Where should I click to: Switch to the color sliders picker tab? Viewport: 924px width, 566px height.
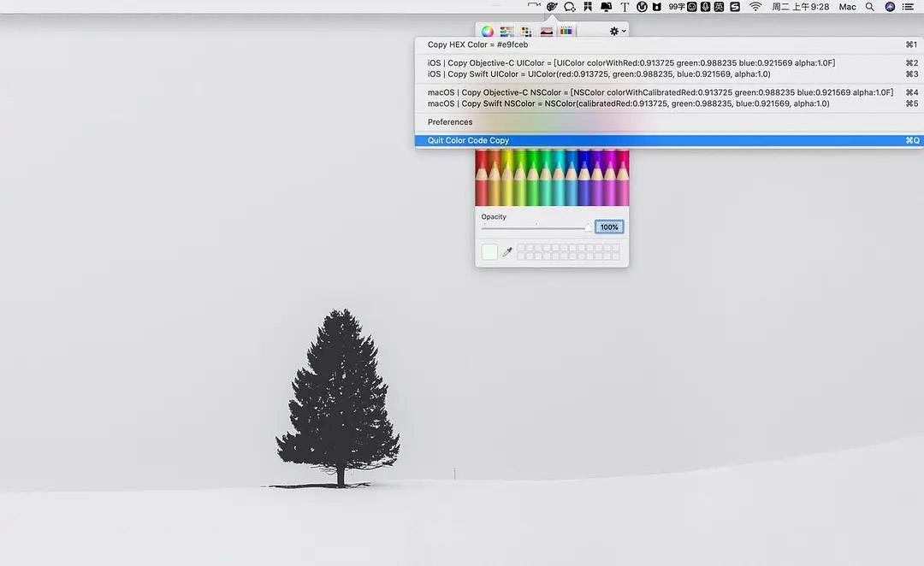(506, 32)
